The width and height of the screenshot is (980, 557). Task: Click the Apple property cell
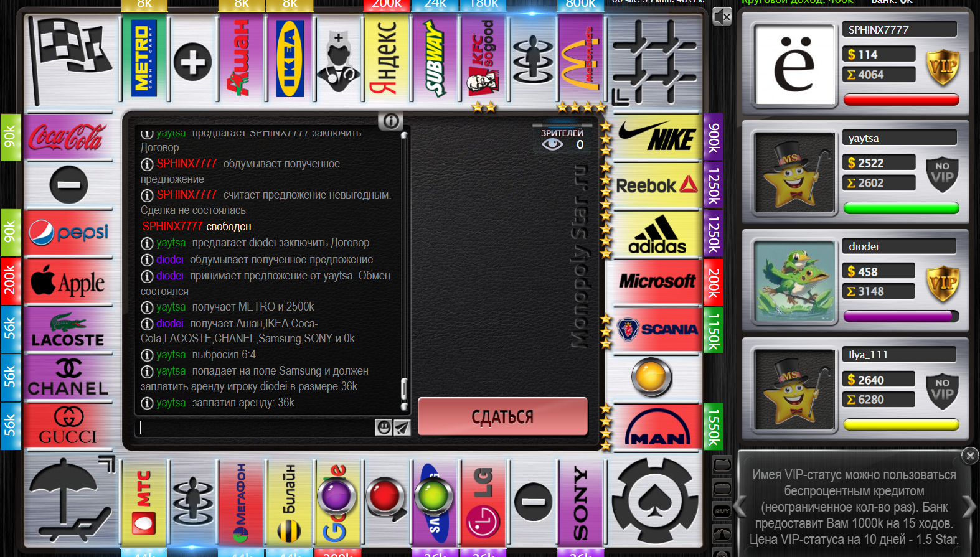click(68, 282)
